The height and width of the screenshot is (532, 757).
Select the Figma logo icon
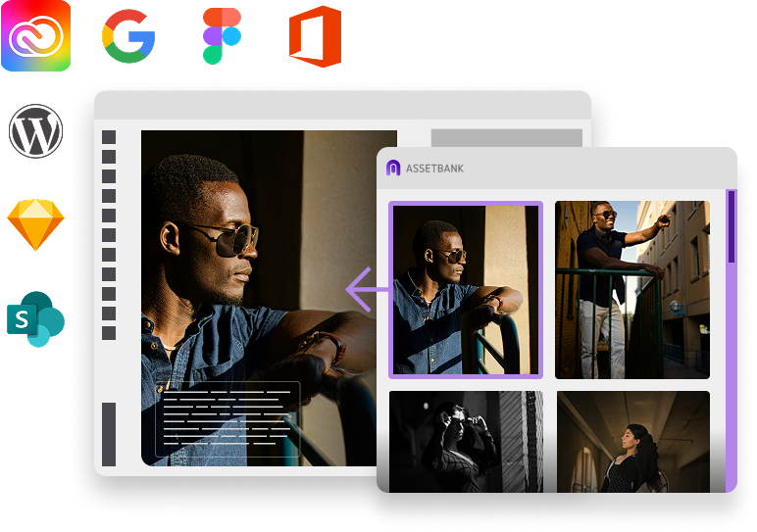[x=222, y=36]
